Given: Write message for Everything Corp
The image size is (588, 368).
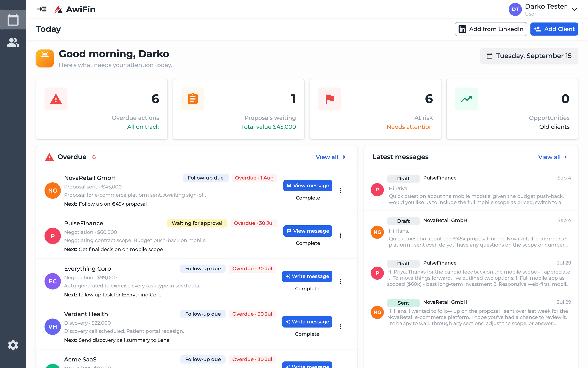Looking at the screenshot, I should (307, 276).
